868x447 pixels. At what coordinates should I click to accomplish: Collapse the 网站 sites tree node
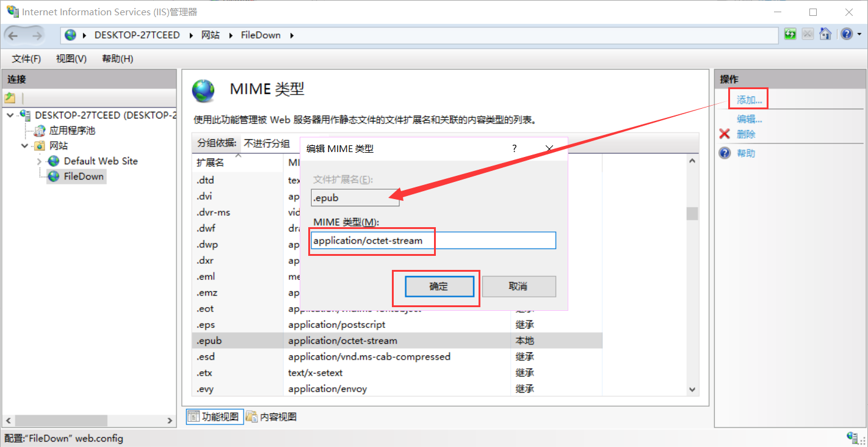tap(24, 146)
